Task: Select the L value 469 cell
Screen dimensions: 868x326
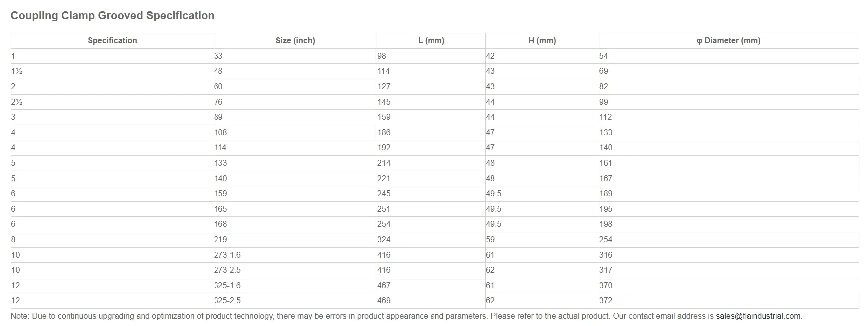Action: (431, 301)
